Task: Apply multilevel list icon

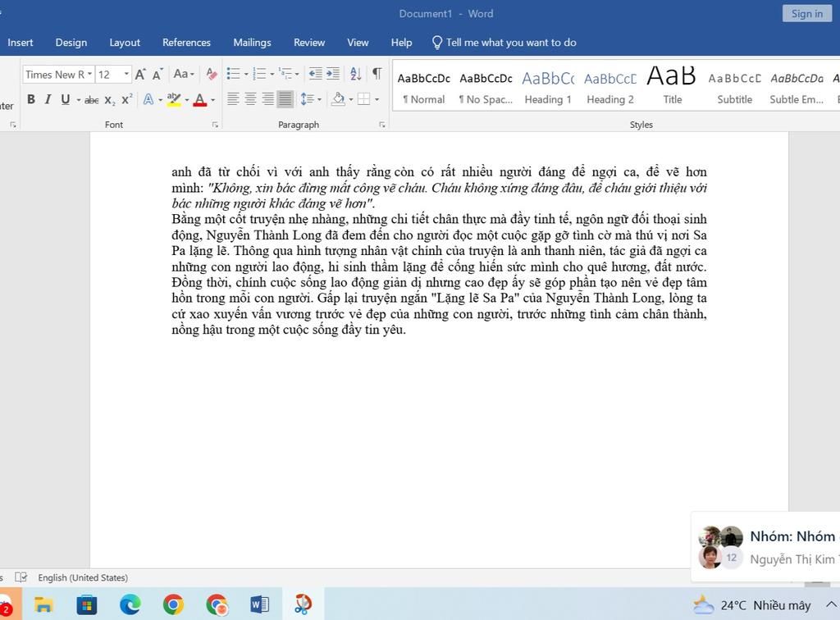Action: [285, 73]
